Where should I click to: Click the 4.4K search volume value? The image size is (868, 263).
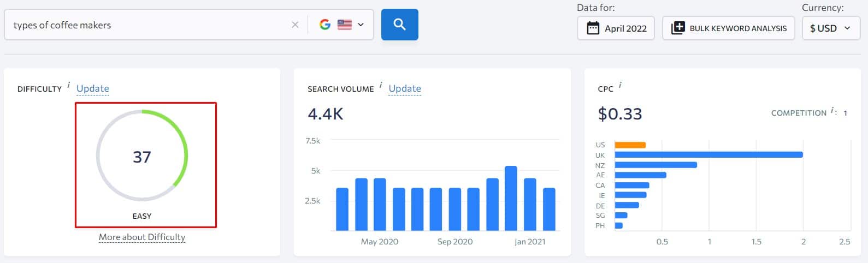pos(326,114)
